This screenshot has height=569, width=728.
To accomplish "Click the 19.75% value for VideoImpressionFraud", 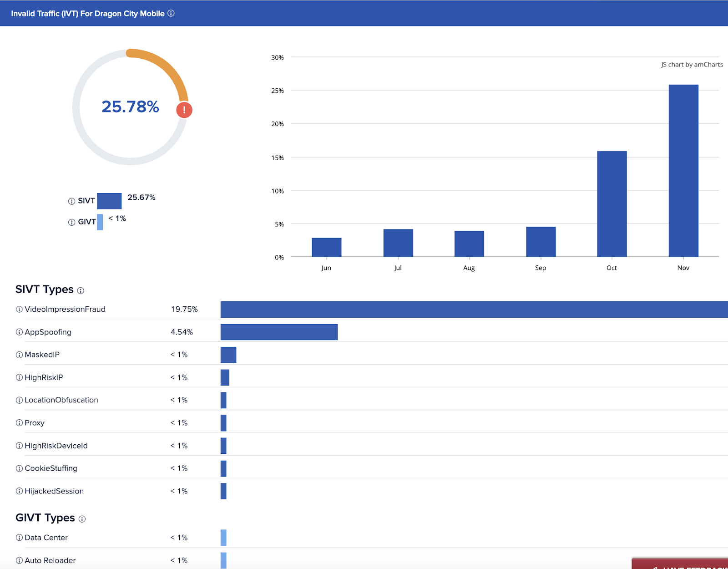I will [184, 310].
